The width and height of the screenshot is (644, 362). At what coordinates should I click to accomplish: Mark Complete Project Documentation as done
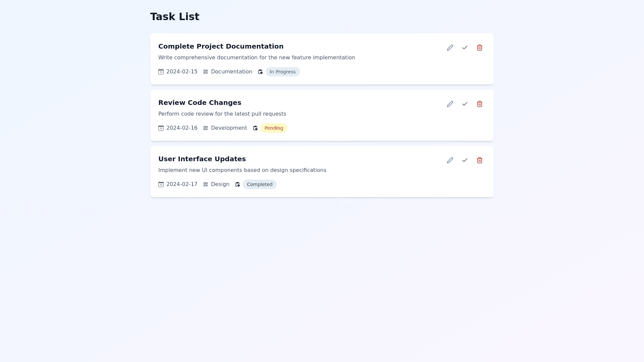click(x=465, y=48)
